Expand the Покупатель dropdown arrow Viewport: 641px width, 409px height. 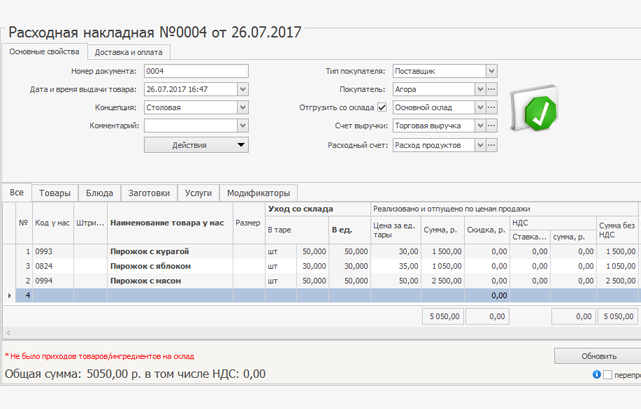[x=480, y=89]
